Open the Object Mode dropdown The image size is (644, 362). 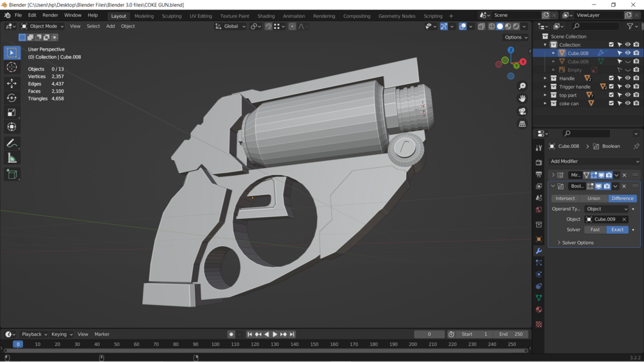coord(43,26)
